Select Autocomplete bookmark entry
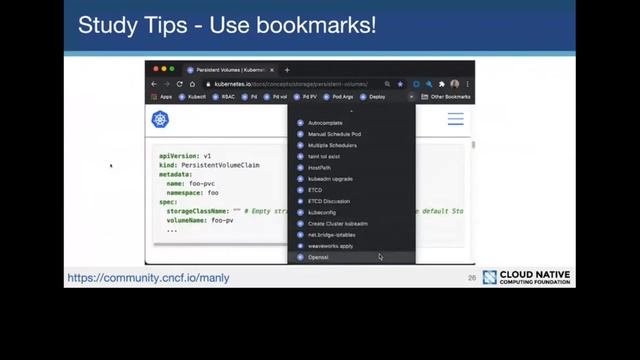This screenshot has height=360, width=640. coord(351,123)
